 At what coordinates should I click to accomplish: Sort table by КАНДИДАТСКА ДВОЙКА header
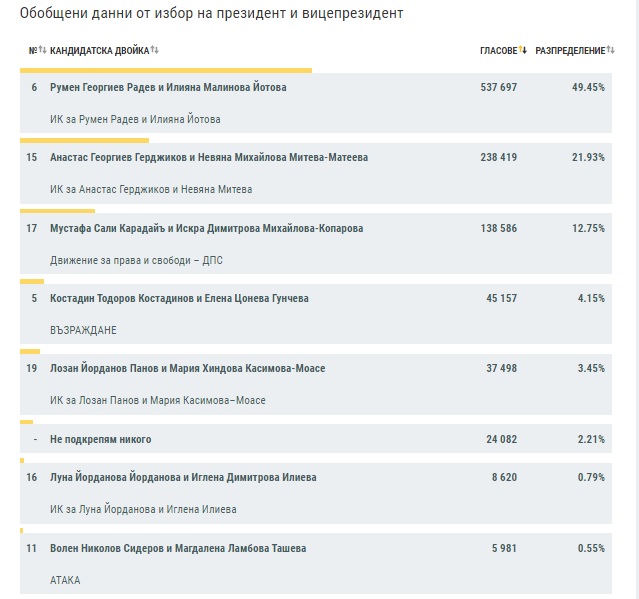click(x=99, y=51)
